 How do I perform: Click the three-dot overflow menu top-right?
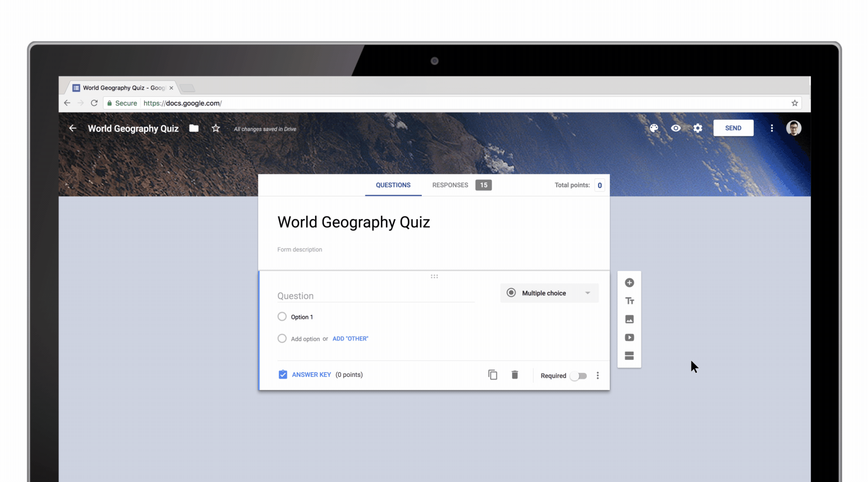(x=771, y=128)
